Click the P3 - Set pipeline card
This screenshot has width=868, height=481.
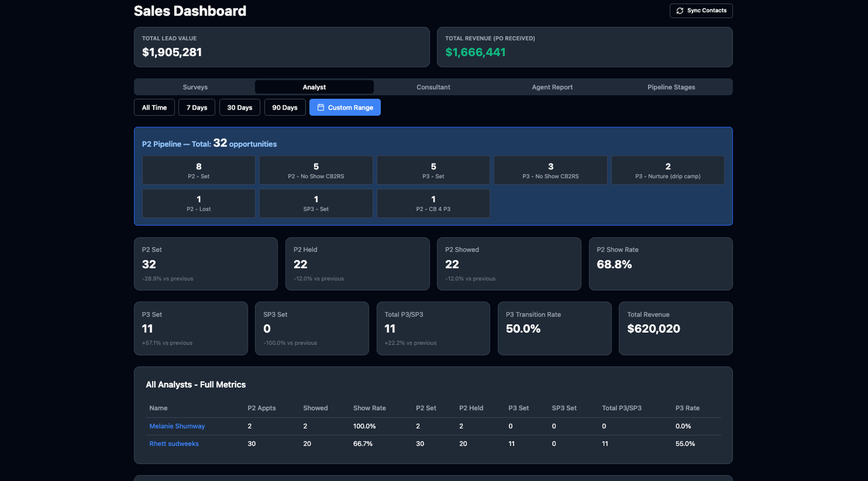point(433,170)
